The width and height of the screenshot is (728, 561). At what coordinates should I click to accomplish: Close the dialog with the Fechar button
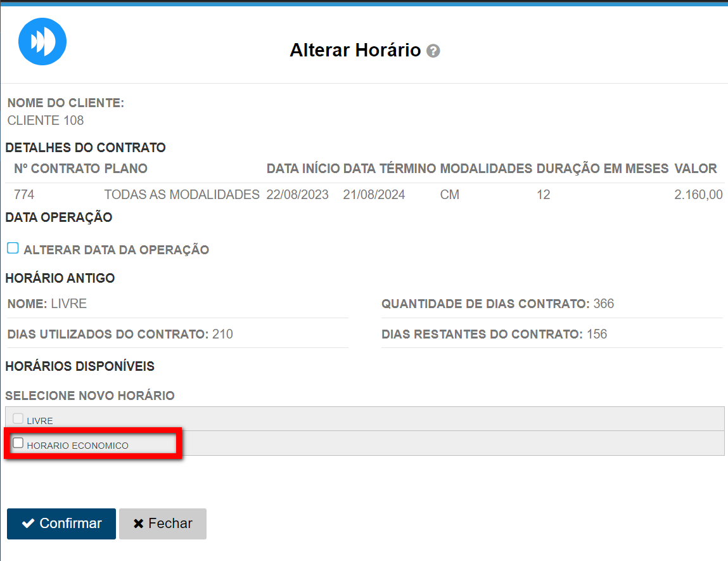[163, 524]
